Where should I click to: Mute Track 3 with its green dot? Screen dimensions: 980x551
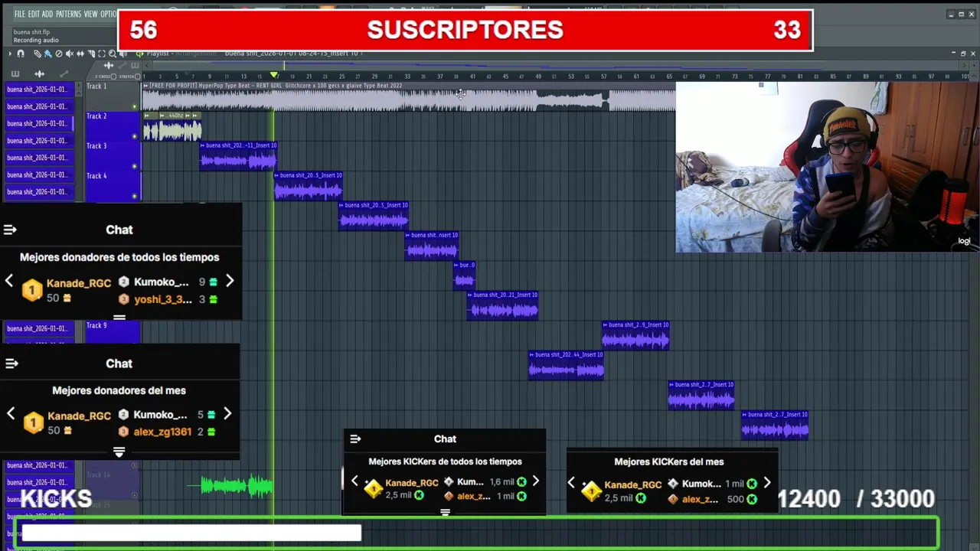[x=135, y=166]
